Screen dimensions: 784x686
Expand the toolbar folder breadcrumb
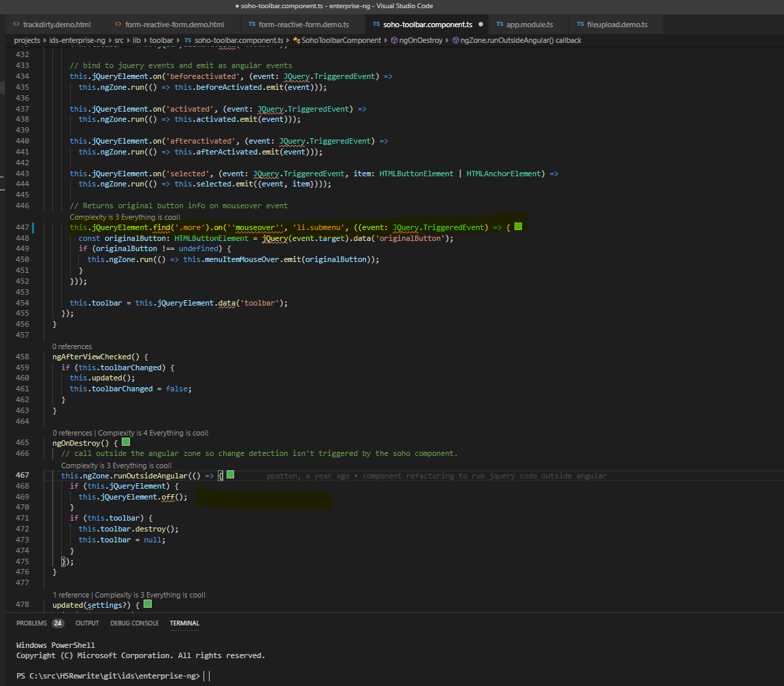(x=161, y=41)
